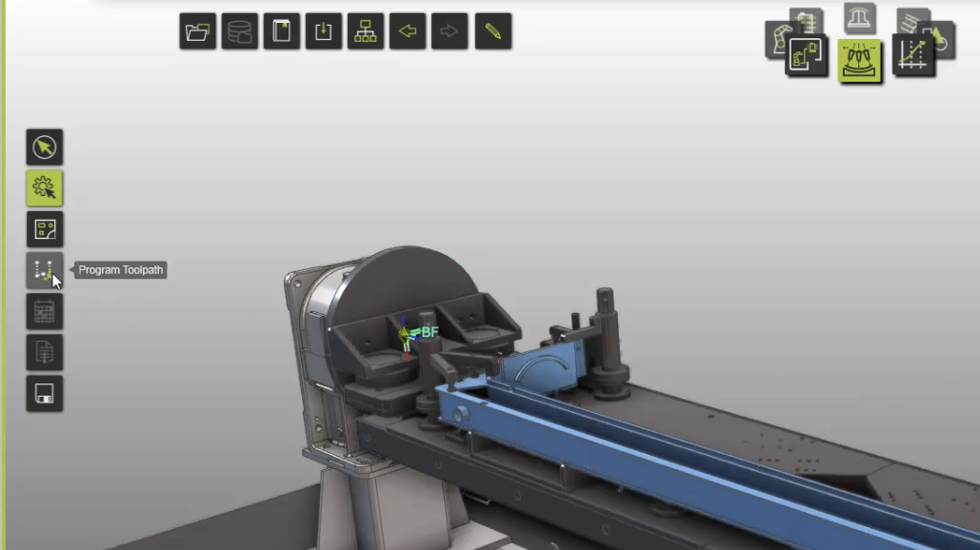Open the graph chart analysis mode
This screenshot has height=550, width=980.
pyautogui.click(x=912, y=56)
